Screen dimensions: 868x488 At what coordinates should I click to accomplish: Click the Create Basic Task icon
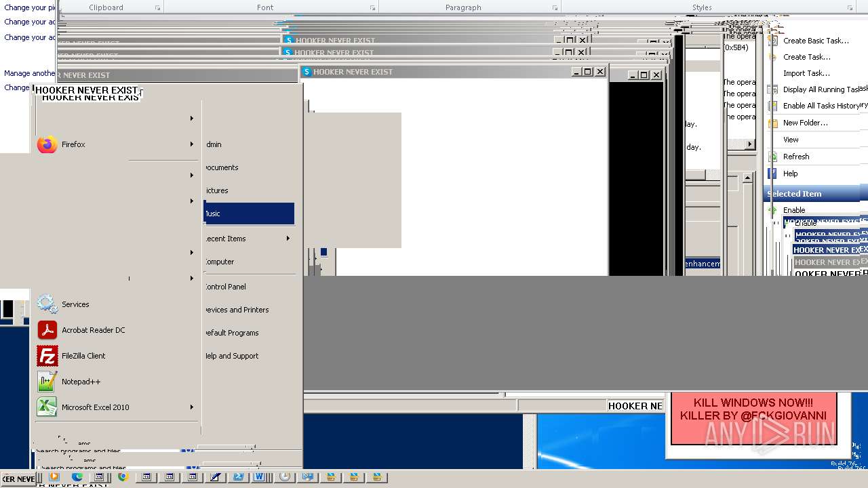click(772, 41)
